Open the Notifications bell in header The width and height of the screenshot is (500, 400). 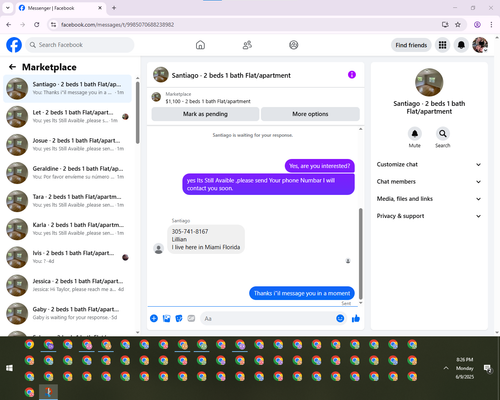click(x=461, y=45)
